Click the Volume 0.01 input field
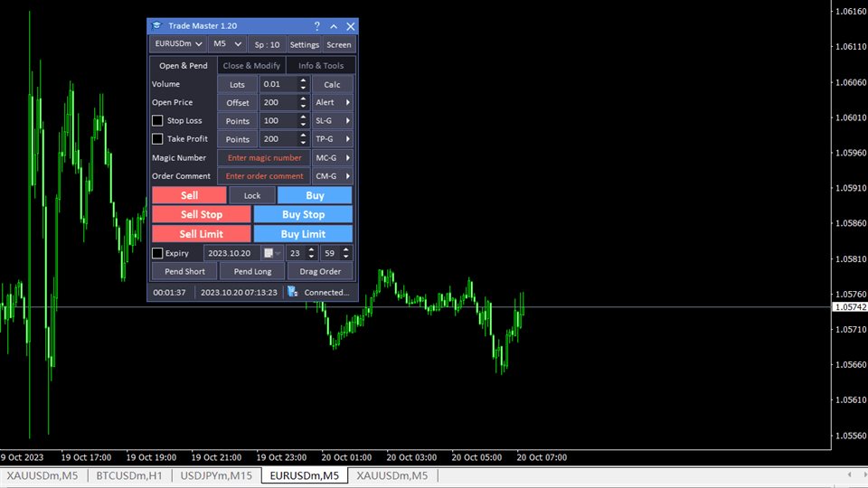Viewport: 868px width, 488px height. click(279, 84)
